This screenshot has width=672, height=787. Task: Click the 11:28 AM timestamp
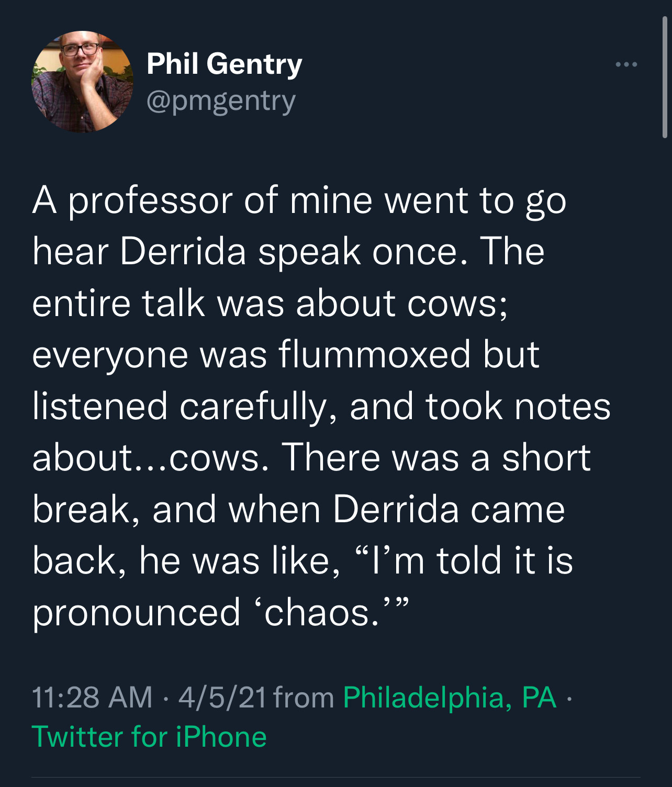point(92,698)
